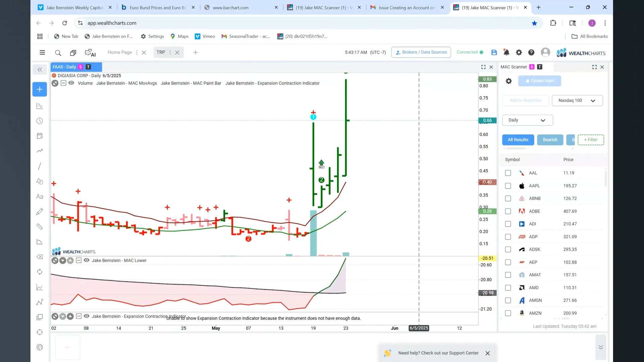Click the blue plus add-widget button

[40, 89]
